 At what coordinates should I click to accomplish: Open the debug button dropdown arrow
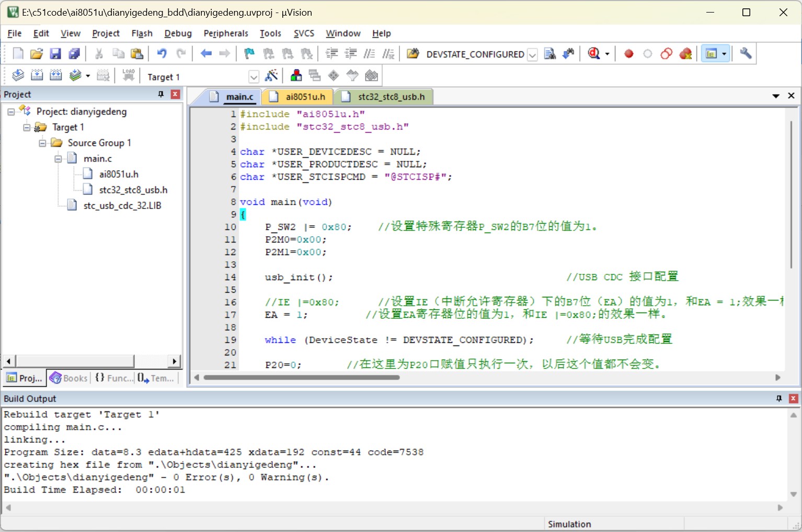point(607,54)
